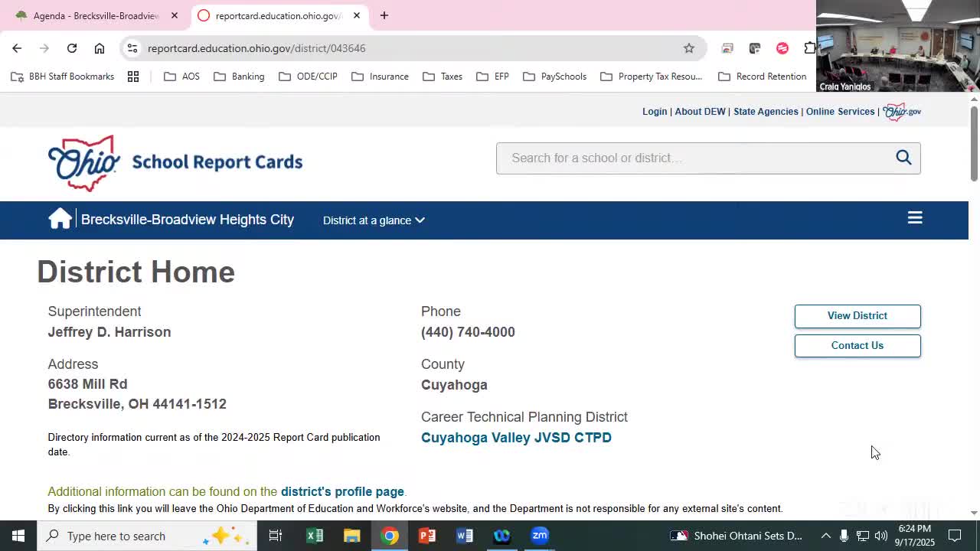Open the AOS bookmarks folder

pyautogui.click(x=182, y=77)
